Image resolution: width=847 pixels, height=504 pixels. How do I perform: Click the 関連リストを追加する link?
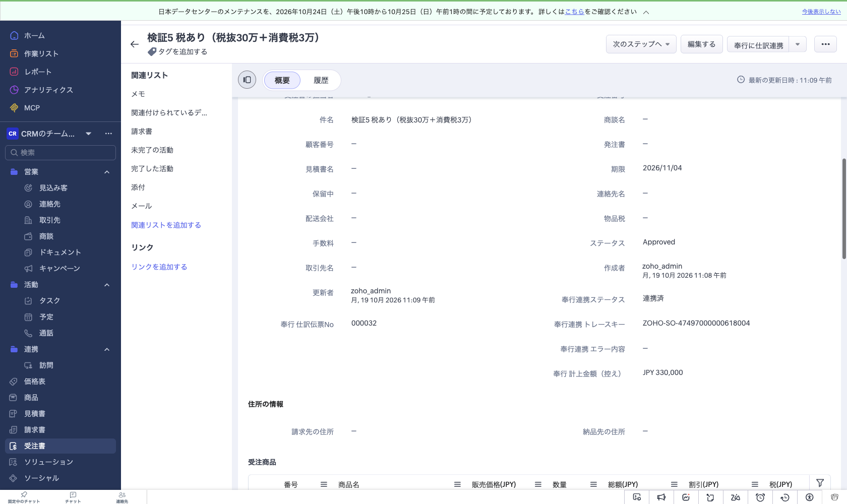[166, 225]
